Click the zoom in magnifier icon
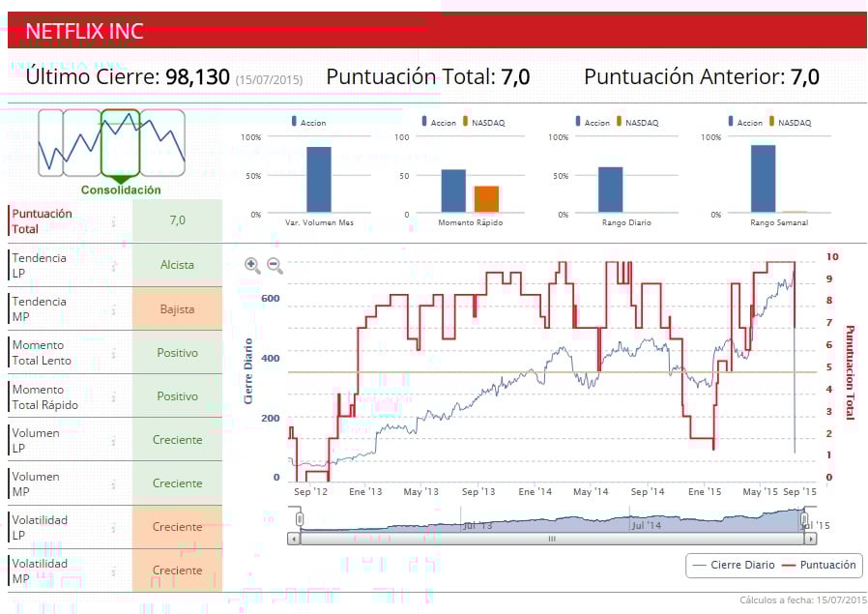 (x=252, y=265)
